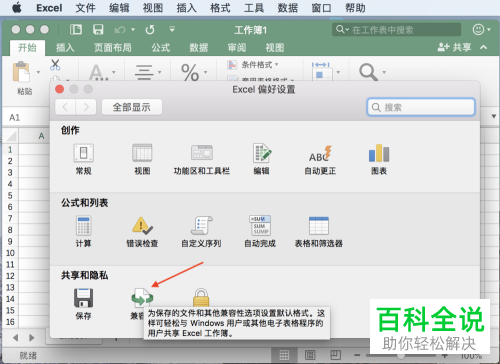Click the 全部显示 button
500x364 pixels.
[x=132, y=107]
